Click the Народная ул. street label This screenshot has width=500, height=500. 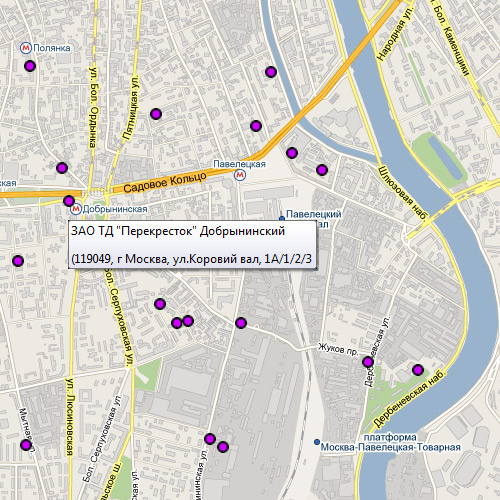395,33
